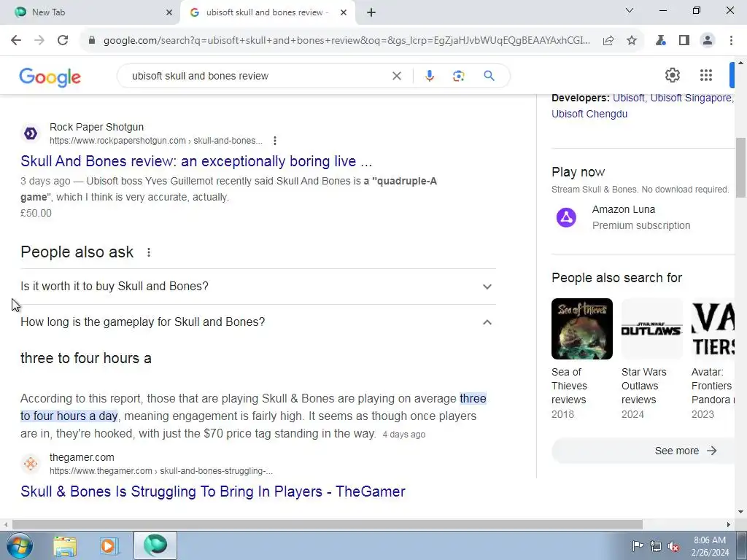Screen dimensions: 747x560
Task: Follow the Ubisoft Chengdu developer link
Action: click(x=589, y=114)
